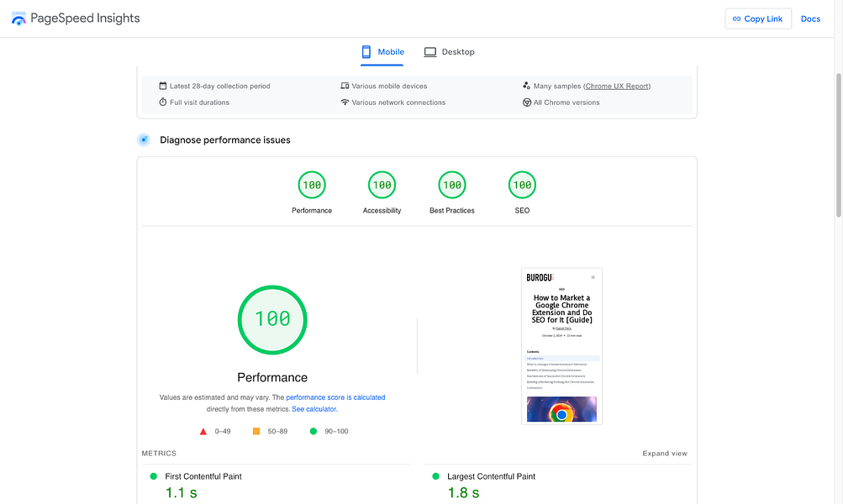Select the Performance 100 score gauge
The image size is (843, 504).
click(x=312, y=185)
